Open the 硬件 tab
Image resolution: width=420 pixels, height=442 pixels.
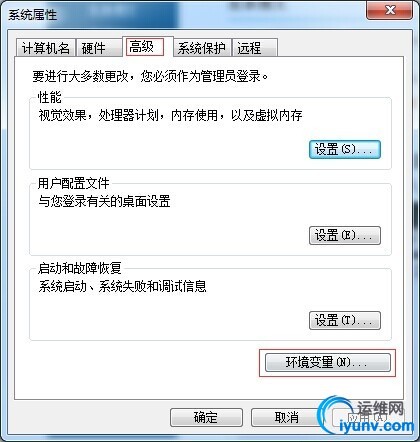(x=99, y=48)
